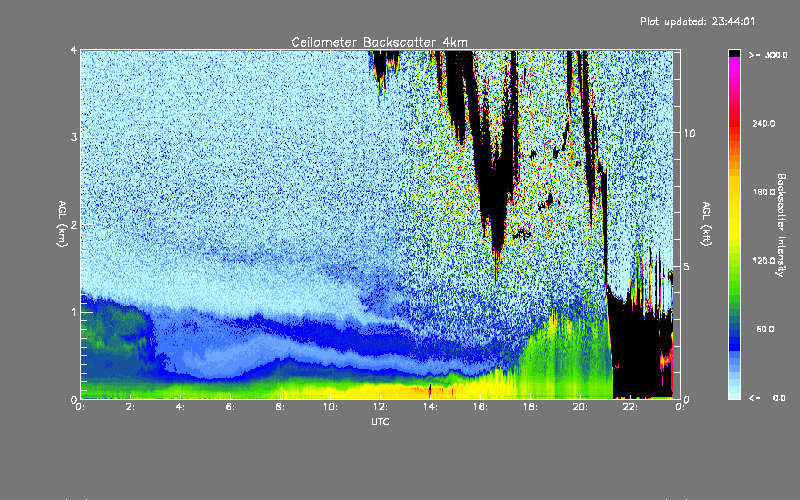Click the 10 kft tick label on right axis
This screenshot has width=800, height=500.
pos(689,133)
